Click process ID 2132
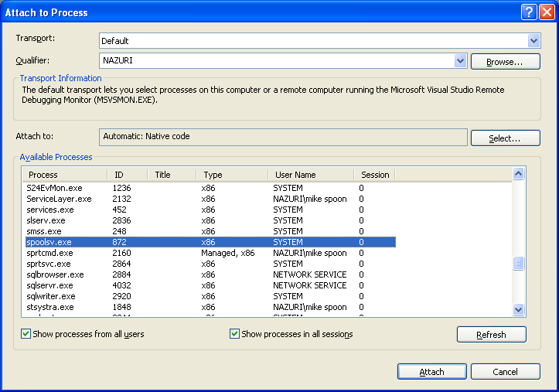Image resolution: width=559 pixels, height=392 pixels. coord(121,199)
